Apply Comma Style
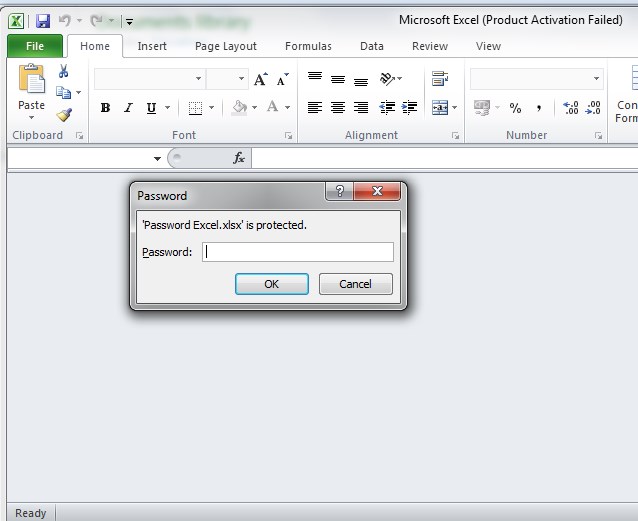 [539, 108]
